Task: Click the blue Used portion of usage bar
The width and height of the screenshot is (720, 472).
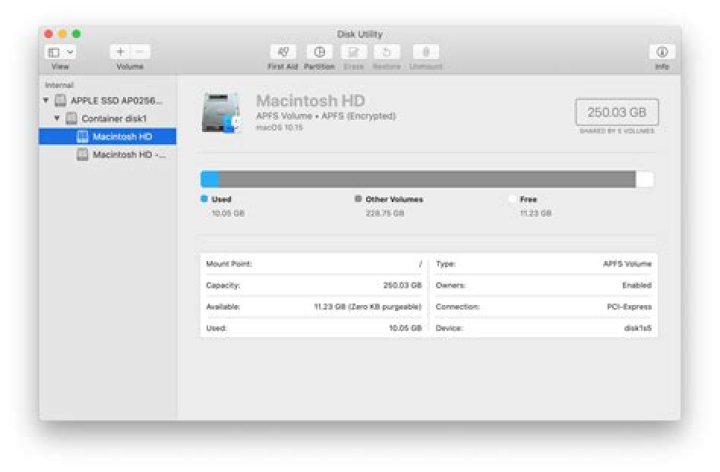Action: 210,179
